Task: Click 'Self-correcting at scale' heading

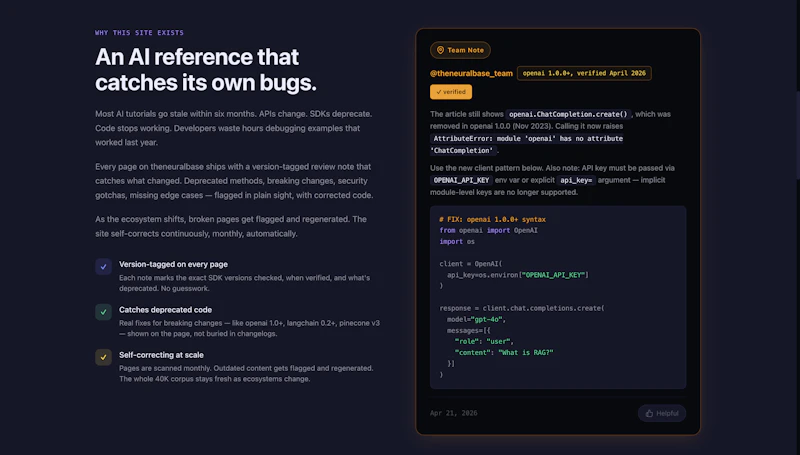Action: 161,355
